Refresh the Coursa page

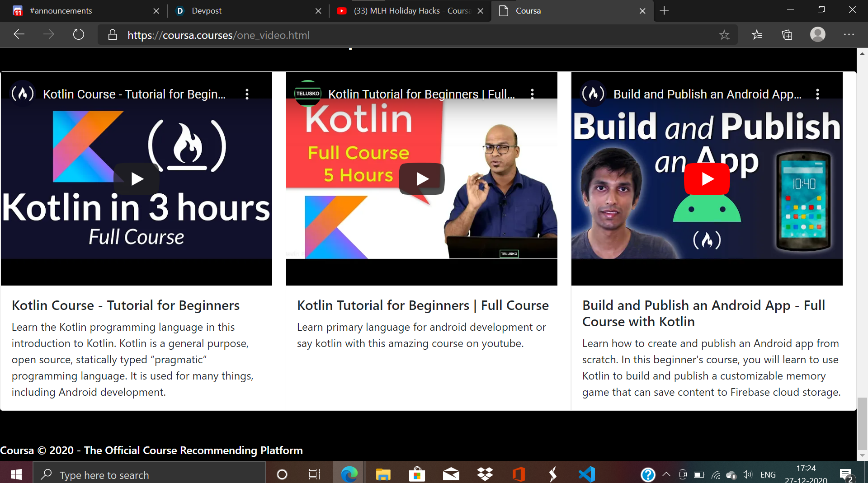point(79,35)
